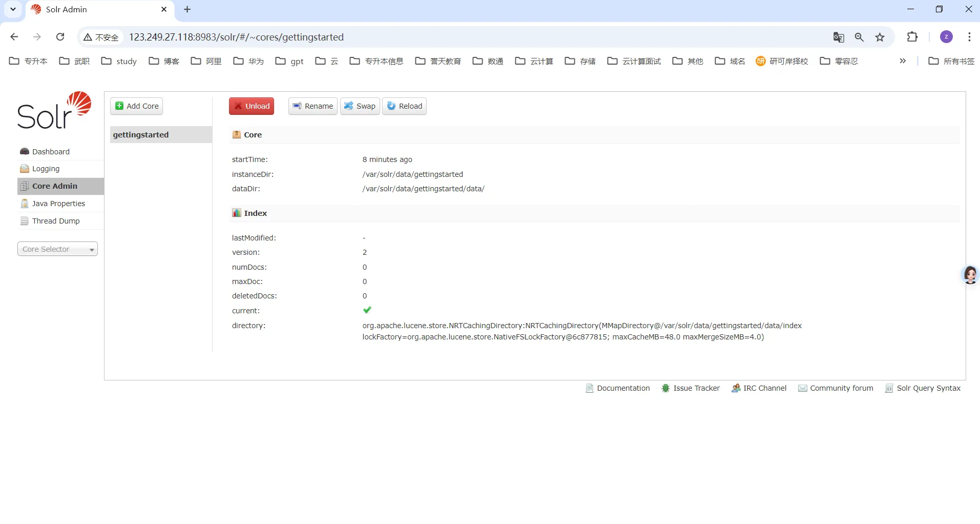
Task: Visit the IRC Channel link
Action: (765, 388)
